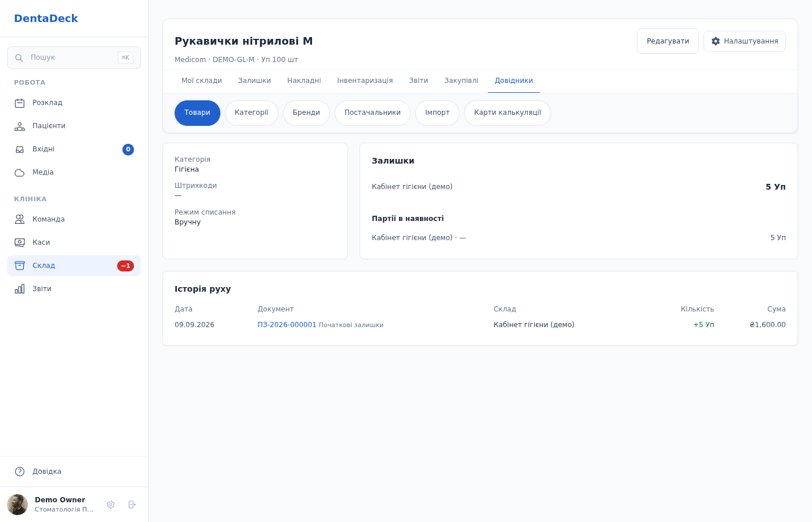This screenshot has width=812, height=522.
Task: Click the Медіа cloud icon
Action: [x=20, y=173]
